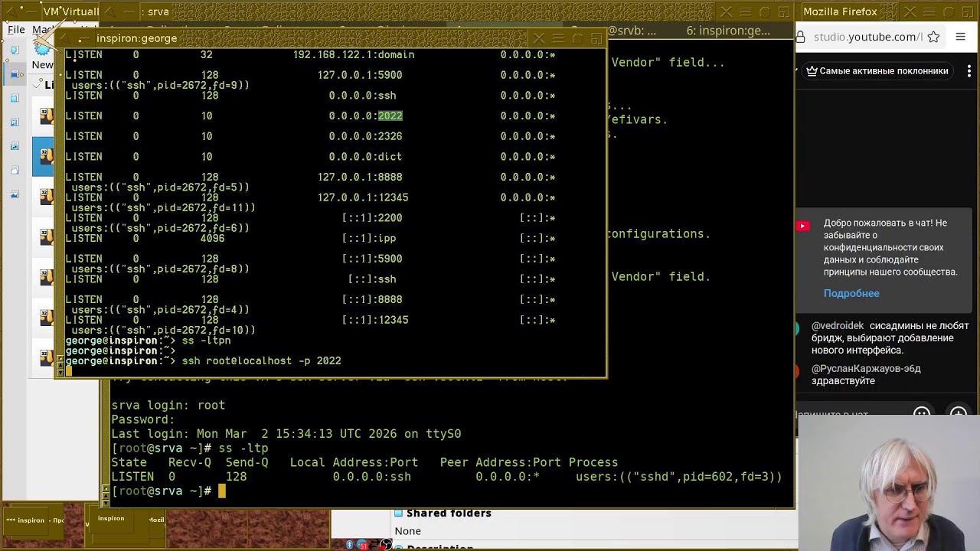Click the site lock icon in Firefox
The image size is (980, 551).
(802, 37)
